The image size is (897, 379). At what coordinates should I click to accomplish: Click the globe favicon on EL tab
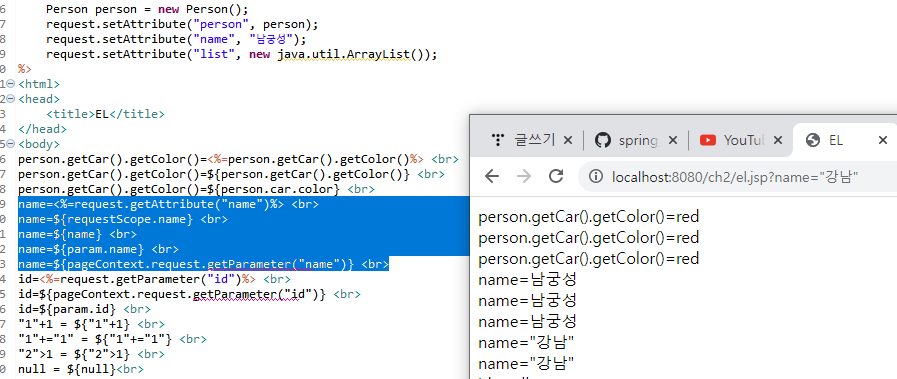[812, 139]
